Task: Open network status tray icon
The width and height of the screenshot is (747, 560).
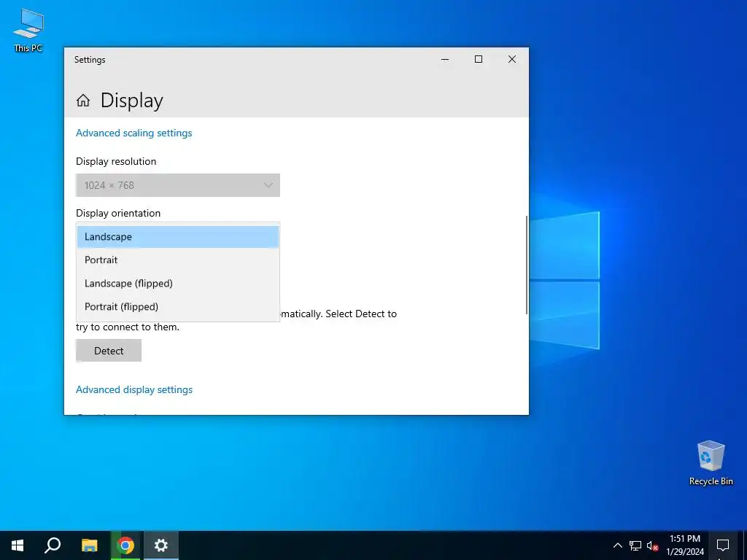Action: click(x=635, y=545)
